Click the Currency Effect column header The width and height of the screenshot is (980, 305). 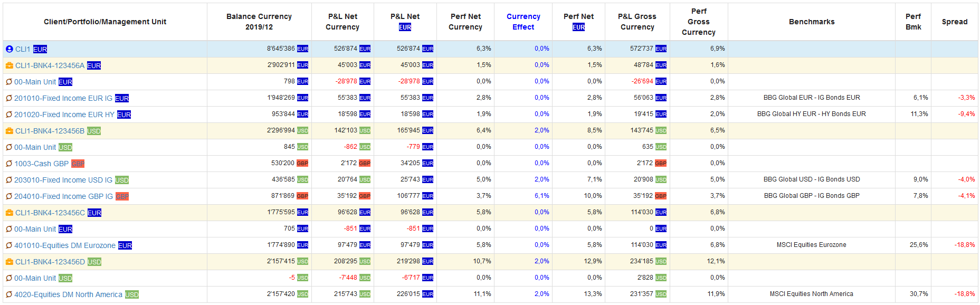pyautogui.click(x=523, y=22)
